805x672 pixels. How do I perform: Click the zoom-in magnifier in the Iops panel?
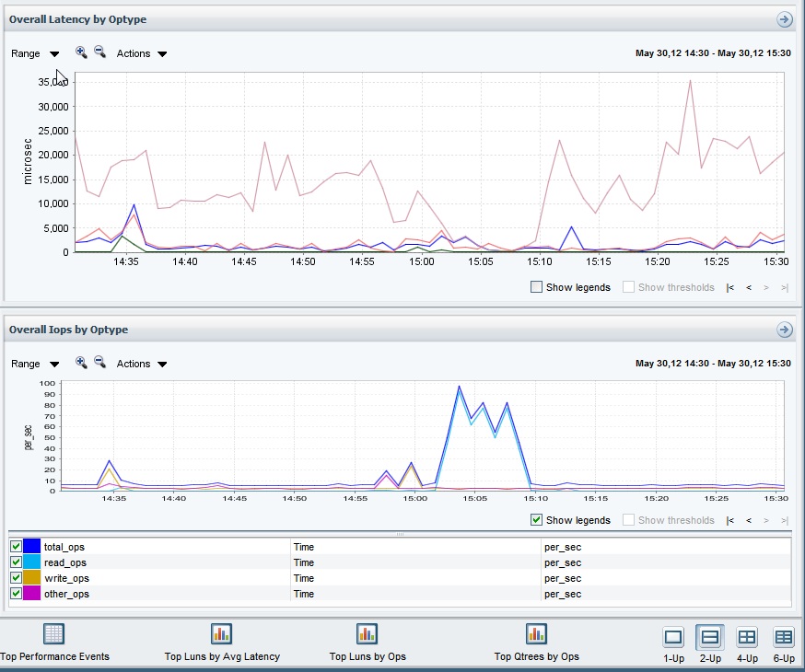pos(81,362)
